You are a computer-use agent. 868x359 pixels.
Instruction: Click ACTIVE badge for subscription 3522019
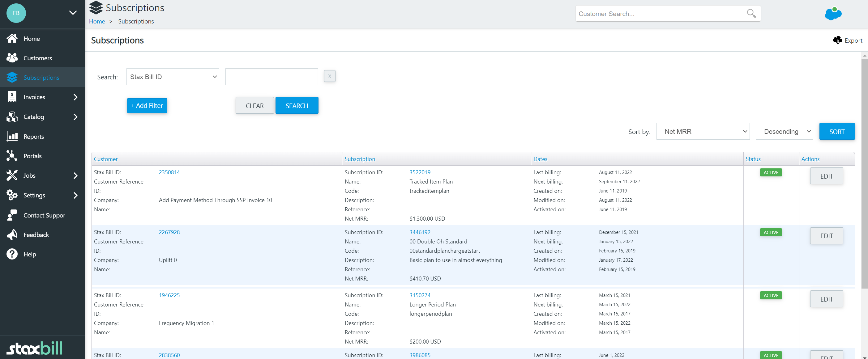coord(771,172)
